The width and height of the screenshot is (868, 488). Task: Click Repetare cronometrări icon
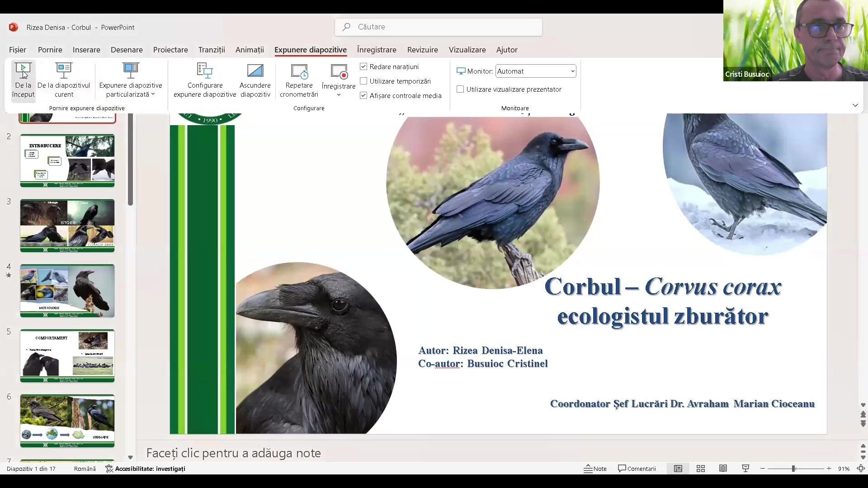pyautogui.click(x=299, y=70)
